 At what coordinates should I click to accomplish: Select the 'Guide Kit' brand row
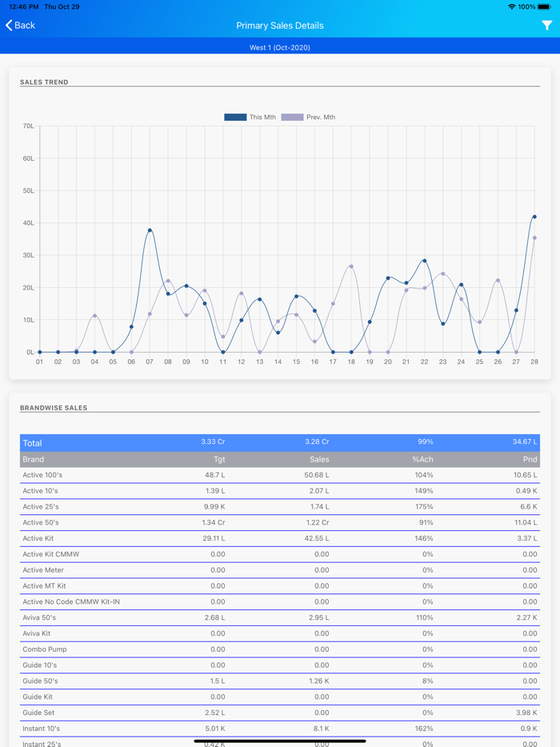pos(280,697)
